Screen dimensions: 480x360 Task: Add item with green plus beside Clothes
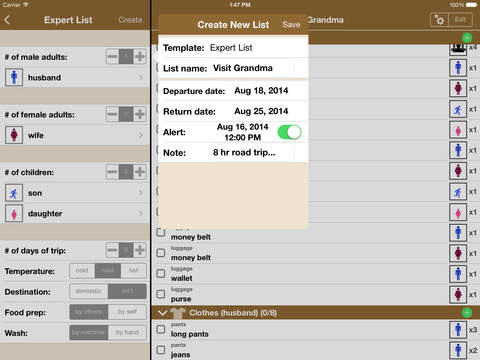(x=467, y=312)
